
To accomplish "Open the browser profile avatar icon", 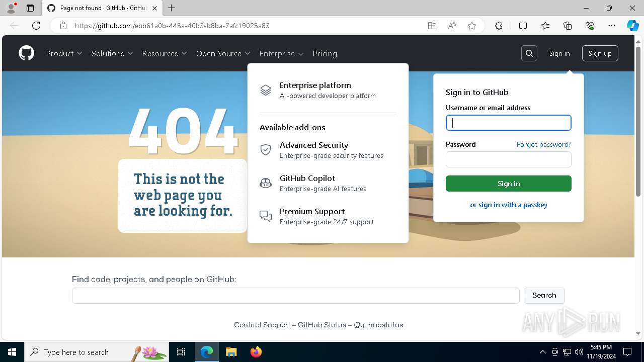I will [x=11, y=8].
